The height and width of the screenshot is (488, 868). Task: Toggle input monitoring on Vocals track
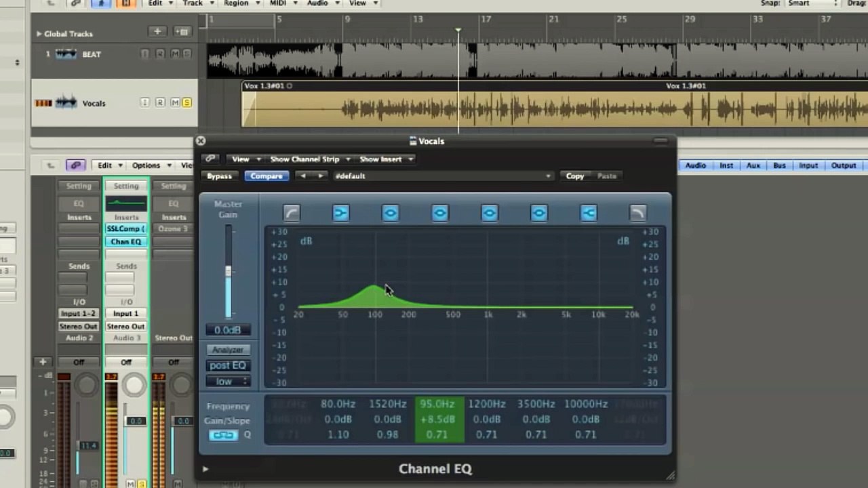click(x=144, y=102)
